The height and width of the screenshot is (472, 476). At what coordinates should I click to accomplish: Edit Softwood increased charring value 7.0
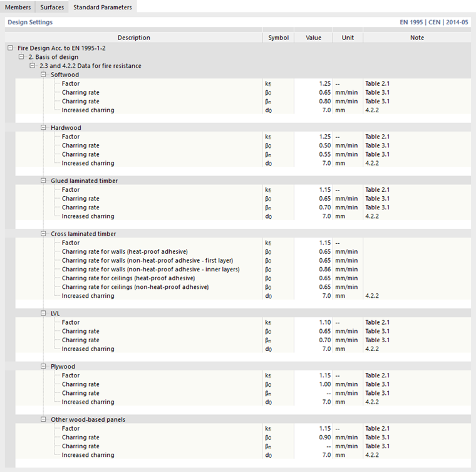click(313, 110)
